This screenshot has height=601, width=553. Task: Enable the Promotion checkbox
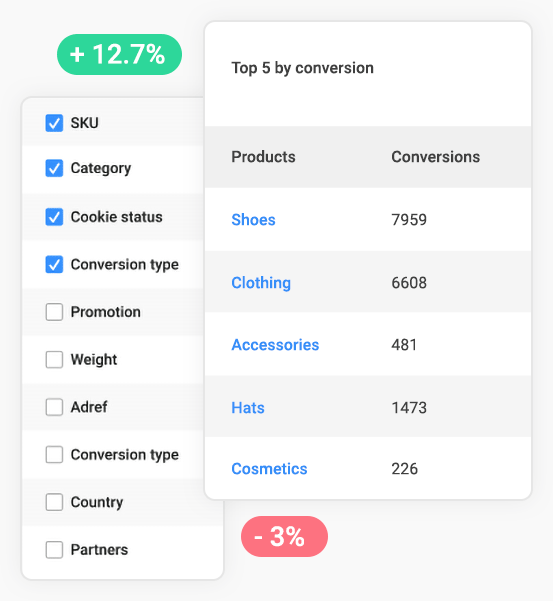[54, 312]
